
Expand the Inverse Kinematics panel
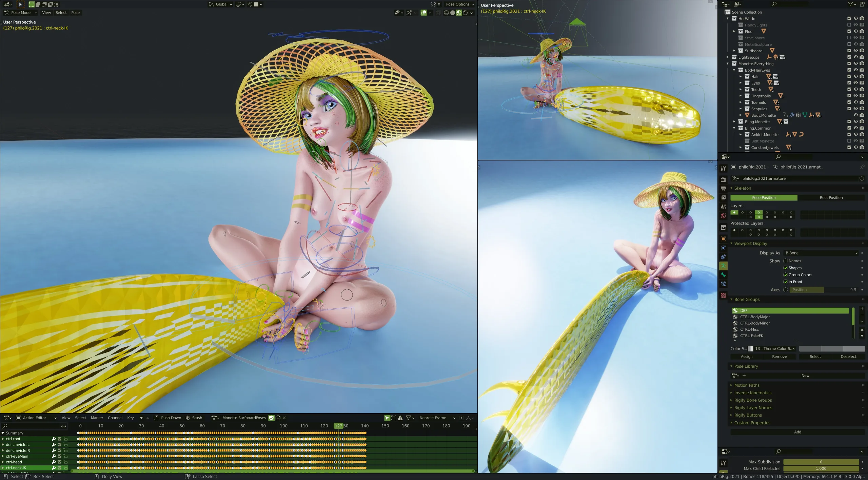(753, 393)
